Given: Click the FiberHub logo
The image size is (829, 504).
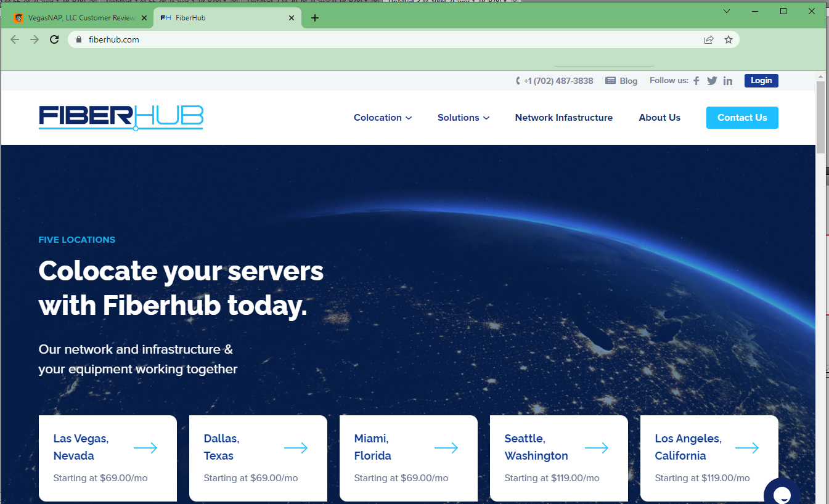Looking at the screenshot, I should point(121,118).
